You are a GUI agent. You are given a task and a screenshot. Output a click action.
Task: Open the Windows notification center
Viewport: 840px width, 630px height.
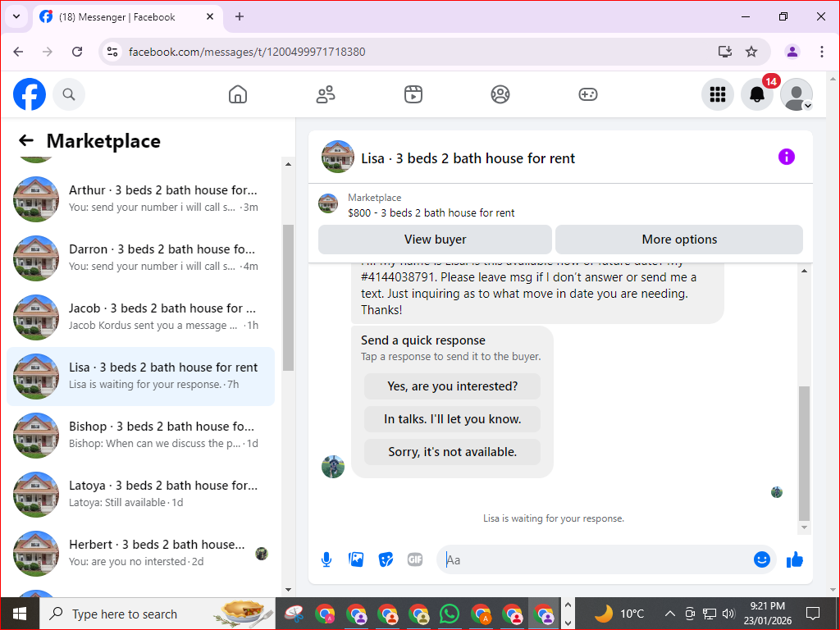pos(813,614)
